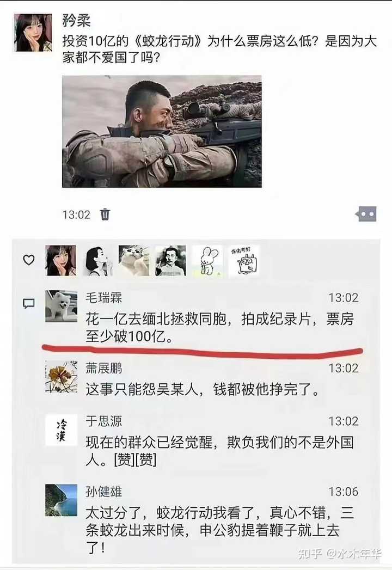Open 于思源's 冷漠 calligraphy avatar

click(61, 430)
